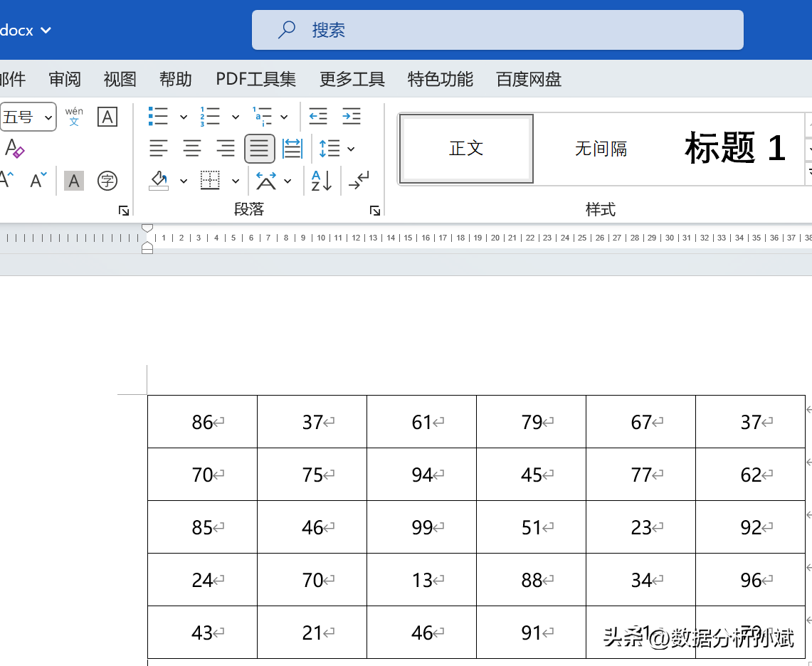Click the 搜索 search box
The width and height of the screenshot is (812, 666).
tap(497, 30)
